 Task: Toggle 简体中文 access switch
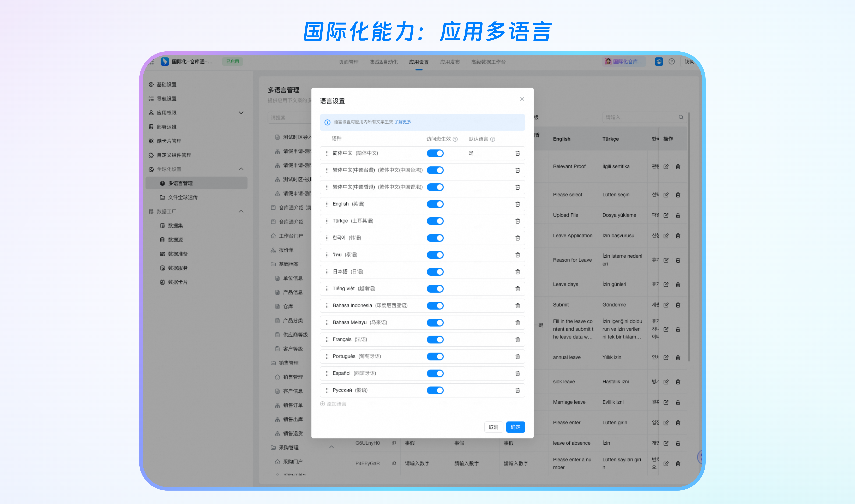point(435,153)
